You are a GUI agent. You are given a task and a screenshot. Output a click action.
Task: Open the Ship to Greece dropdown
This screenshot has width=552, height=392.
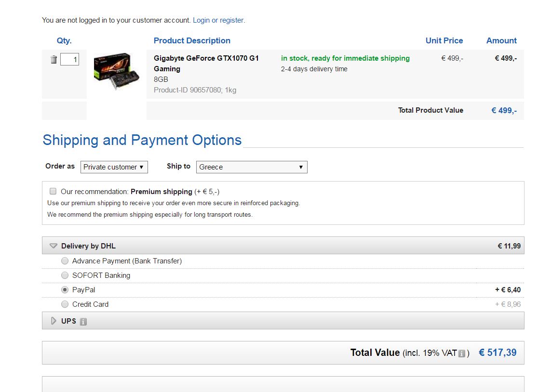252,167
